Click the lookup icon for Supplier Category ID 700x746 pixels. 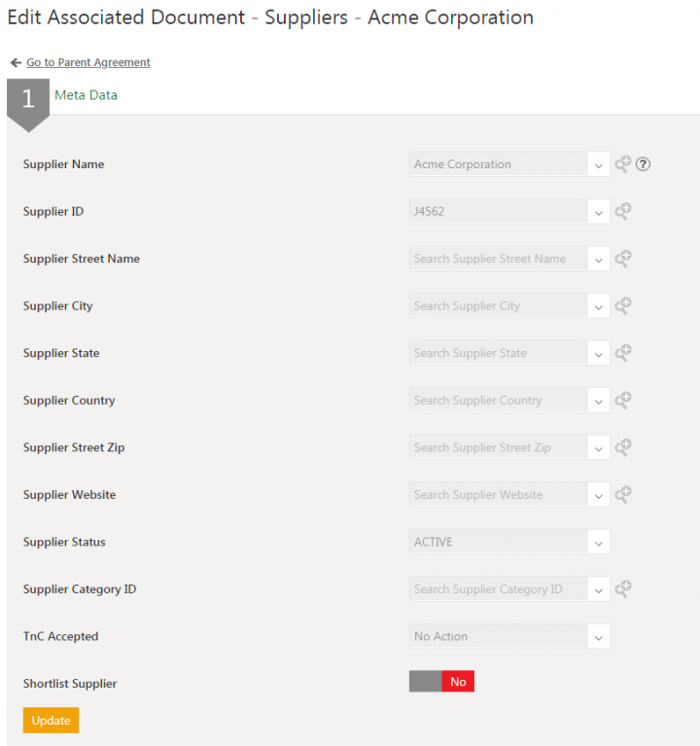pyautogui.click(x=623, y=588)
